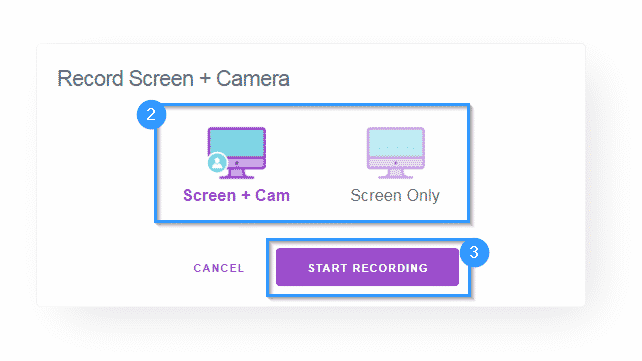Click the teal display of Screen + Cam monitor
This screenshot has height=361, width=642.
point(237,142)
